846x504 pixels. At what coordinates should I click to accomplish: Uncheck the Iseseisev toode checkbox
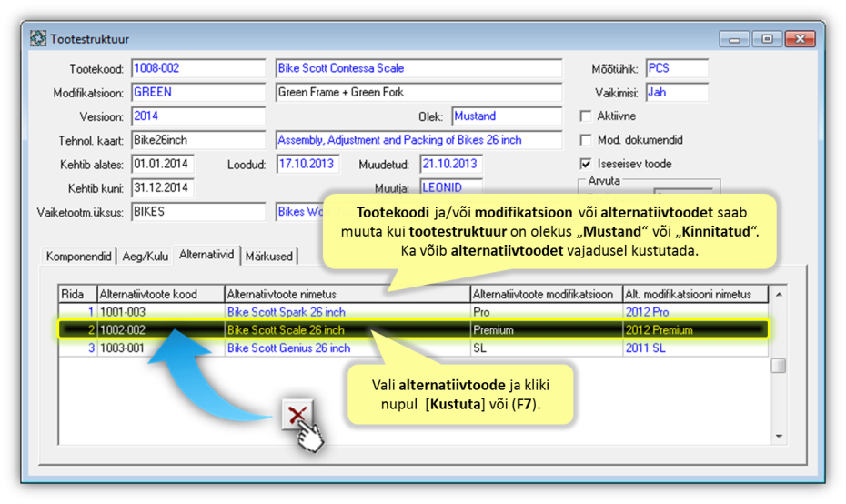[x=586, y=164]
